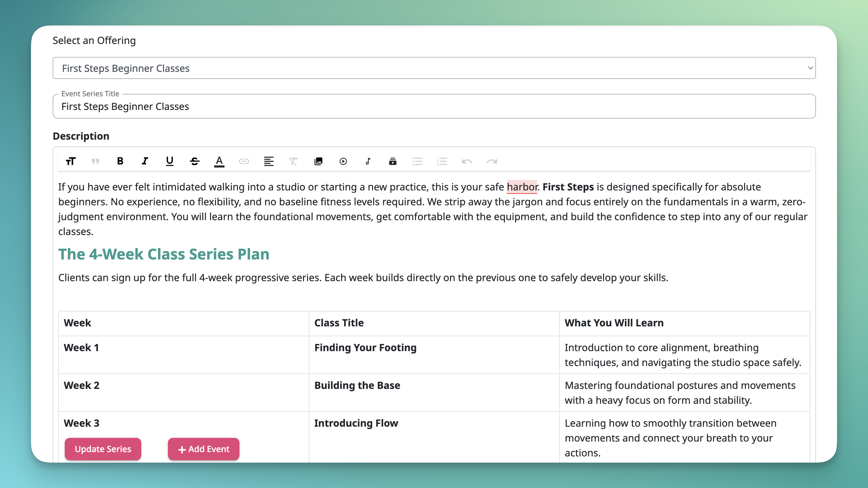Viewport: 868px width, 488px height.
Task: Click the 'Week 2' table cell
Action: point(184,393)
